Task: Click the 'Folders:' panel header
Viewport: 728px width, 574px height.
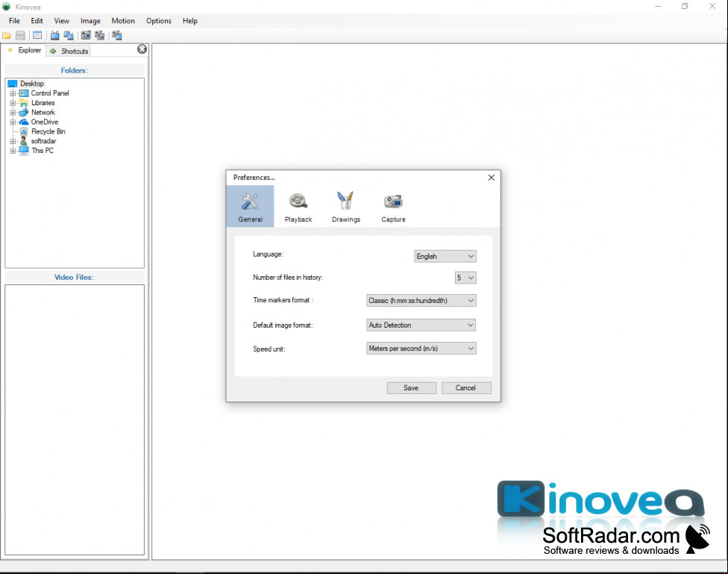Action: pos(75,70)
